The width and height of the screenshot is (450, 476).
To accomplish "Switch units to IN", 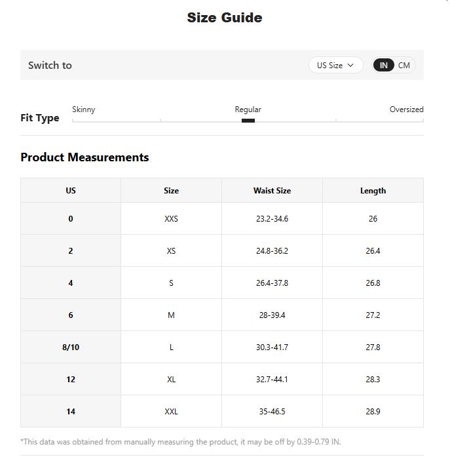I will click(x=384, y=66).
